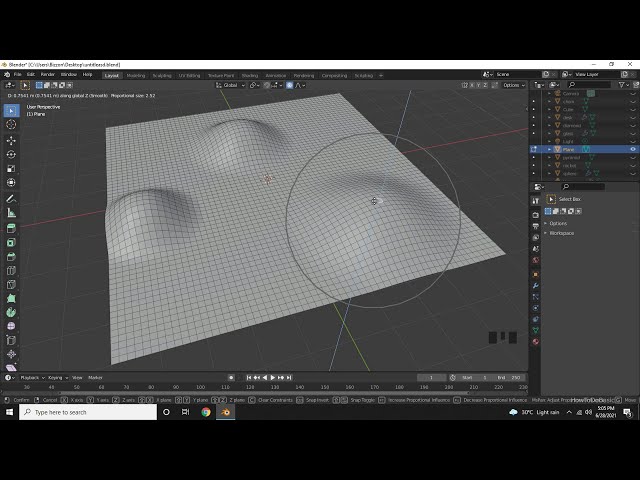Toggle auto keying record button in timeline

[231, 378]
